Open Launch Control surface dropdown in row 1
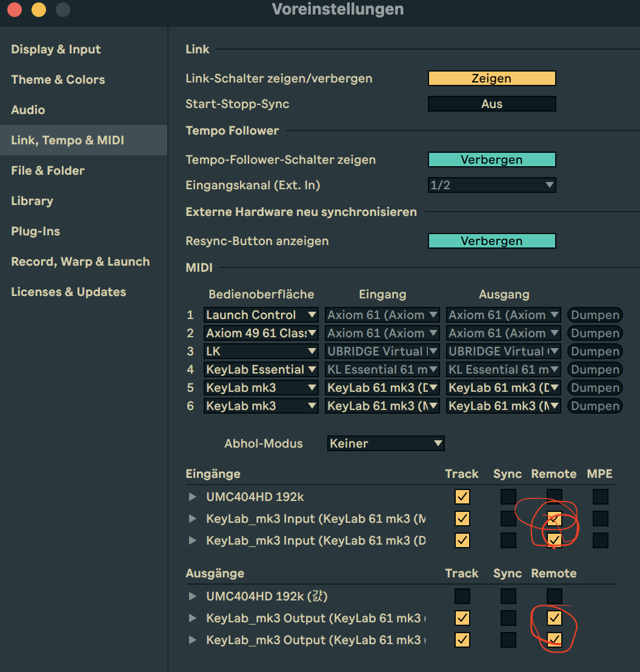Viewport: 640px width, 672px height. [261, 315]
